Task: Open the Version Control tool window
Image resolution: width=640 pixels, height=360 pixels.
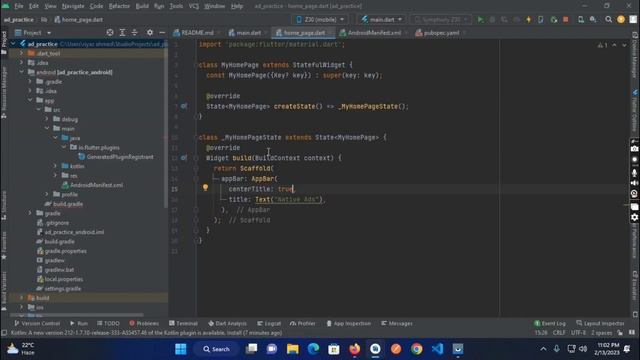Action: [37, 323]
